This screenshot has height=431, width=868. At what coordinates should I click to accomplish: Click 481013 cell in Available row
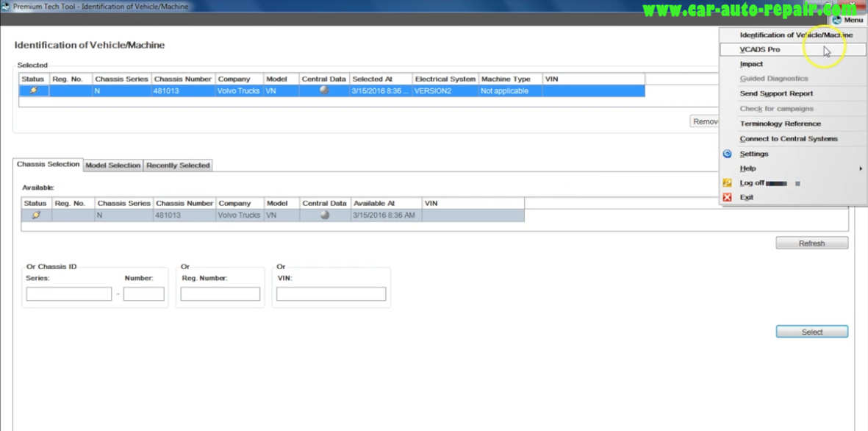184,215
